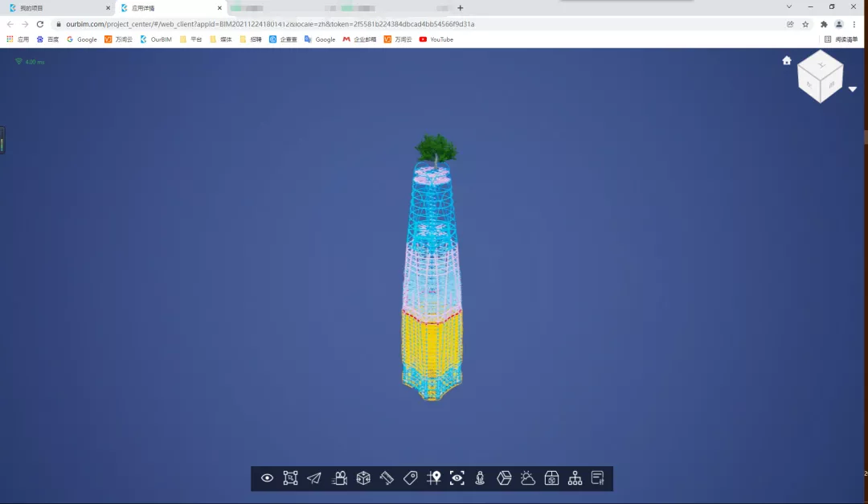This screenshot has height=504, width=868.
Task: Click the view cube navigator
Action: 820,76
